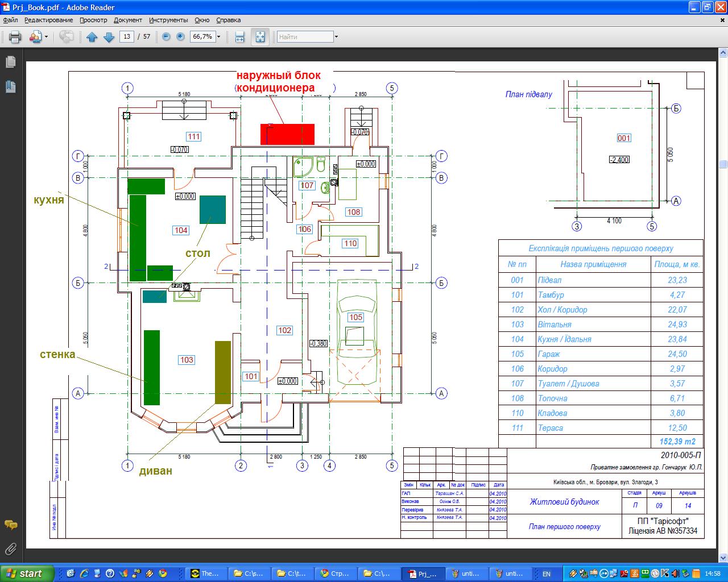Image resolution: width=728 pixels, height=582 pixels.
Task: Go to the previous page with the up arrow
Action: pos(92,37)
